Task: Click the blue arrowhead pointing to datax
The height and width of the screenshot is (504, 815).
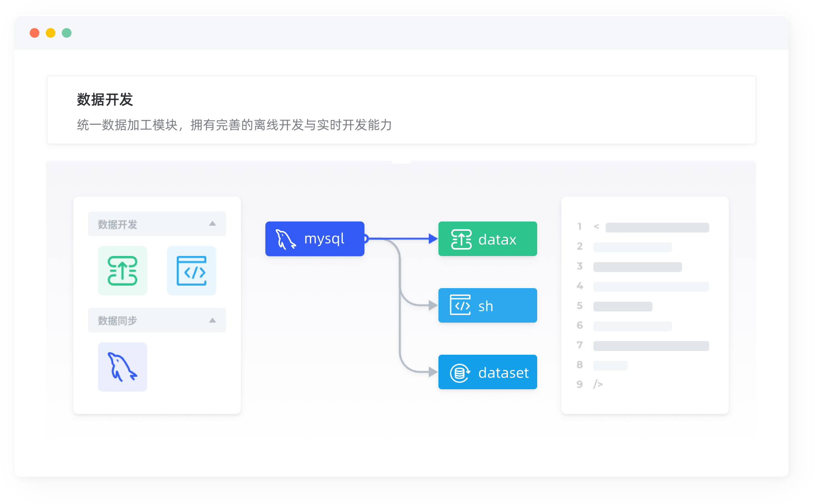Action: [x=433, y=239]
